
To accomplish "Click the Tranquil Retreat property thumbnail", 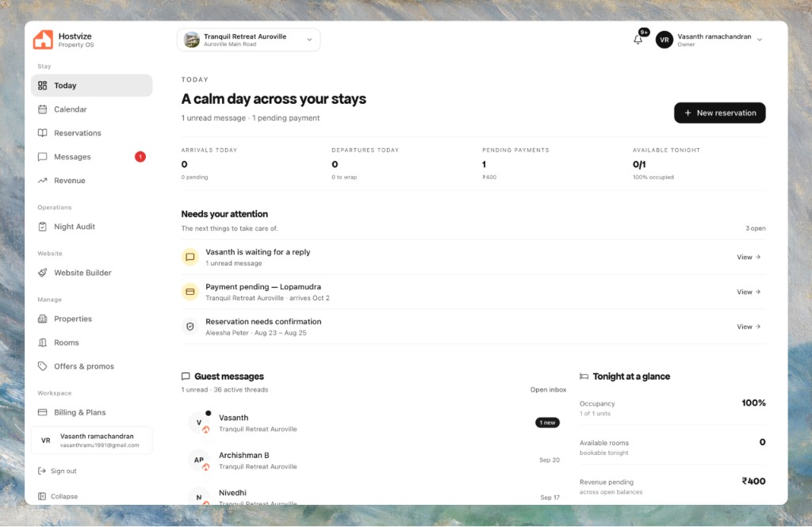I will coord(192,40).
